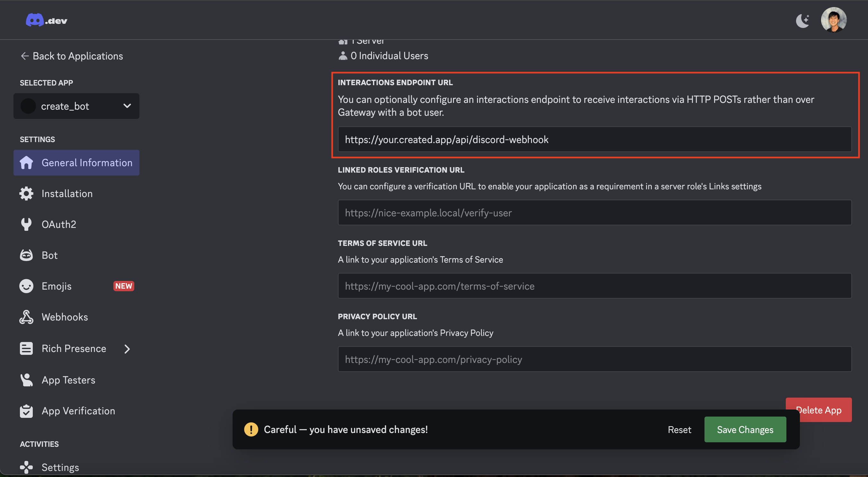
Task: Open the Webhooks section icon
Action: click(x=26, y=317)
